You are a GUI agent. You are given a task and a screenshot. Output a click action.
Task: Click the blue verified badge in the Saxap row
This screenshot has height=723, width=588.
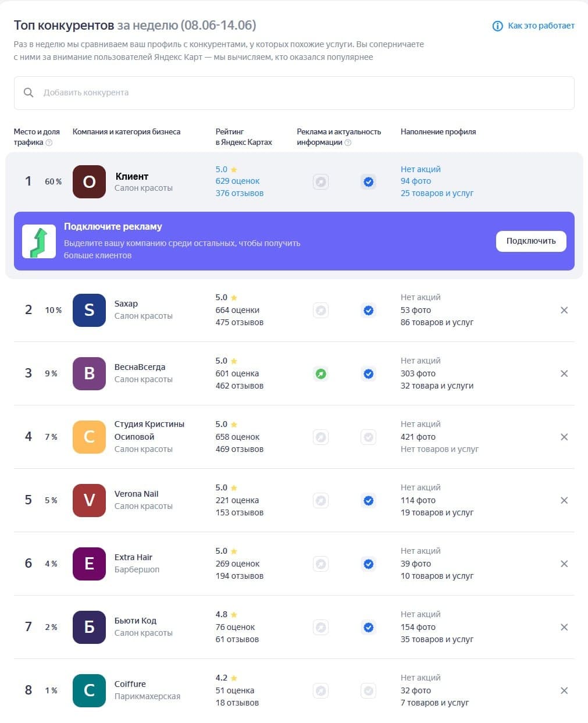368,311
